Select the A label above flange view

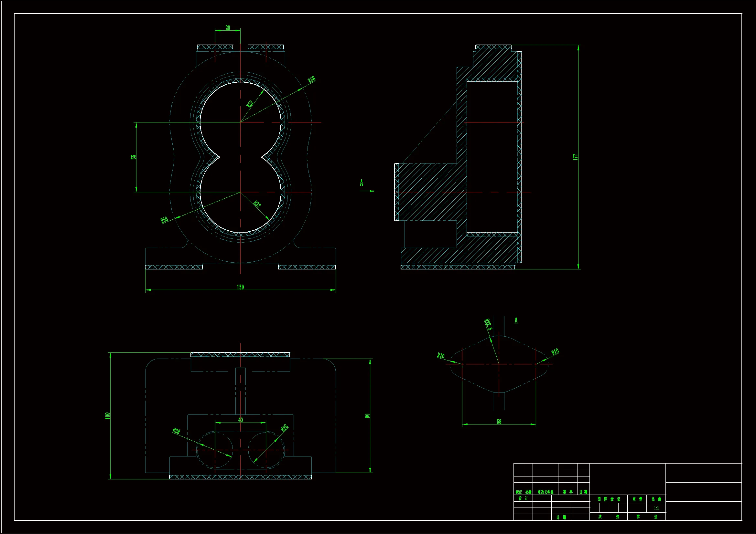tap(516, 320)
